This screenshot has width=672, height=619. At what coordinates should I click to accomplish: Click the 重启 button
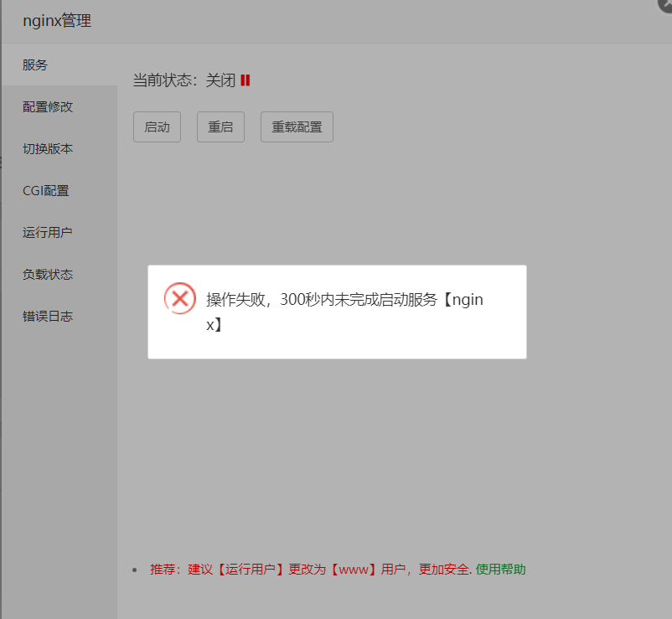(x=220, y=126)
